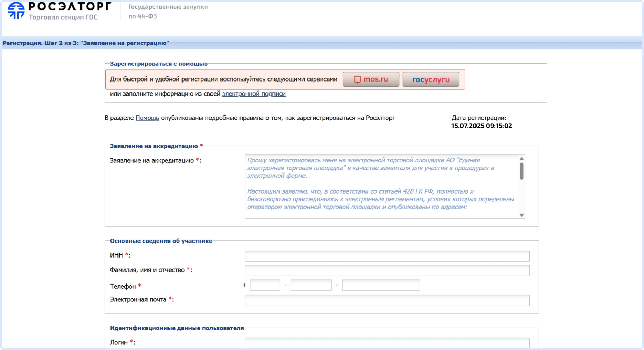This screenshot has width=644, height=350.
Task: Click the Логин input field
Action: [387, 343]
